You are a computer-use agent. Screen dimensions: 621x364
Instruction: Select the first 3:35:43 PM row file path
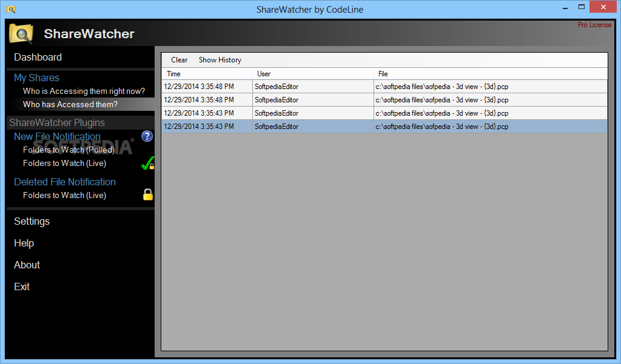pos(490,113)
